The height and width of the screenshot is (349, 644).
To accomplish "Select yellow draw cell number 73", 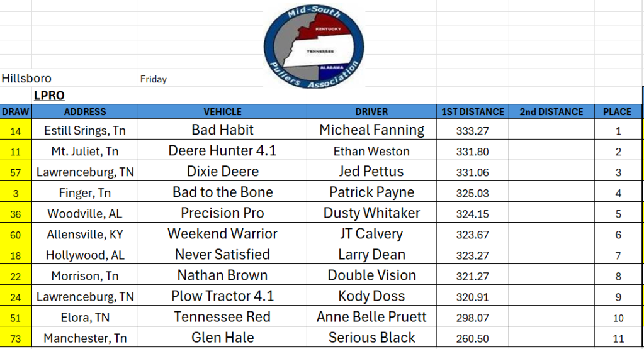I will coord(16,338).
